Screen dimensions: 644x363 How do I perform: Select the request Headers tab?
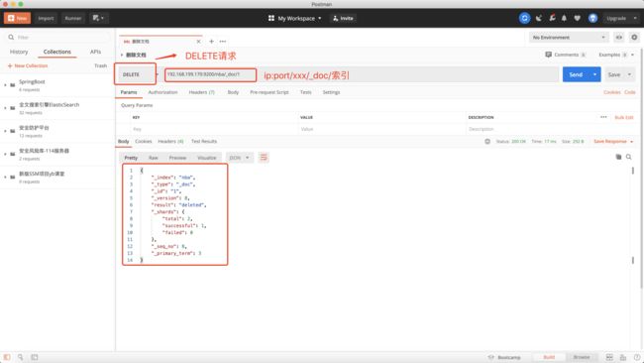[202, 92]
